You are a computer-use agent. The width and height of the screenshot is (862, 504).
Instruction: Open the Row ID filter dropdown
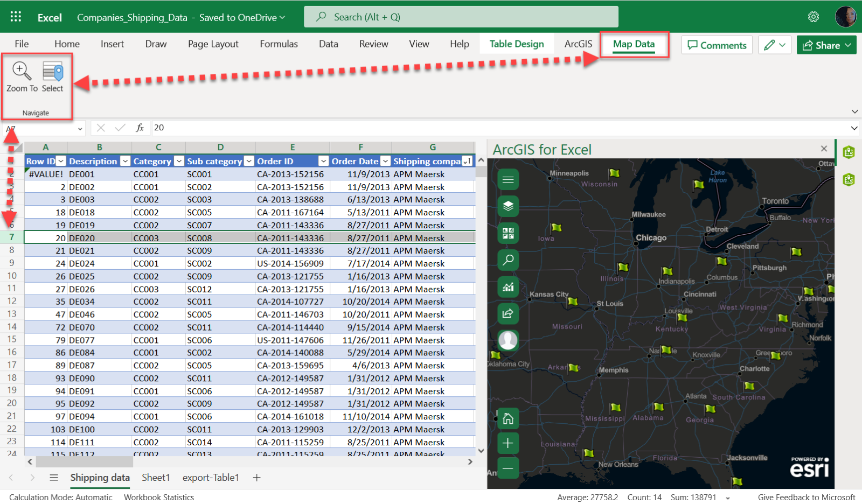pos(61,161)
